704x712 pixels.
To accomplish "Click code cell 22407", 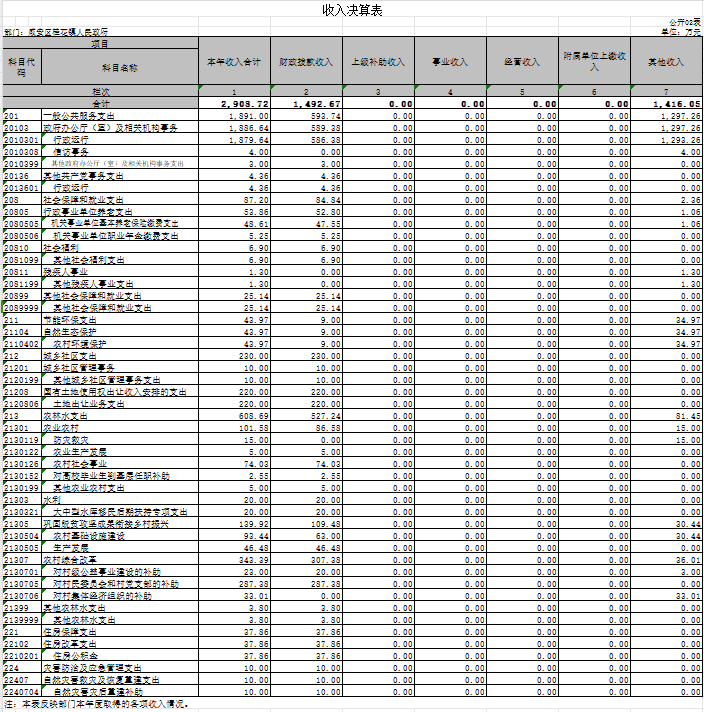I will point(22,680).
